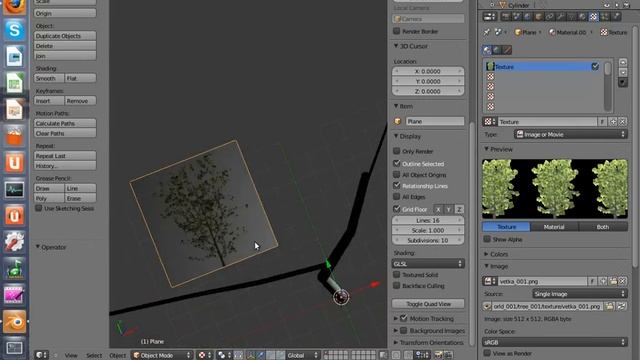Open the Blender icon in the dock
640x360 pixels.
click(14, 322)
